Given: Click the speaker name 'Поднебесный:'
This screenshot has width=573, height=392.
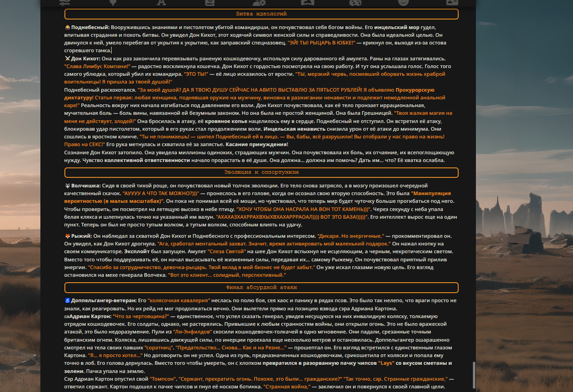Looking at the screenshot, I should 90,27.
